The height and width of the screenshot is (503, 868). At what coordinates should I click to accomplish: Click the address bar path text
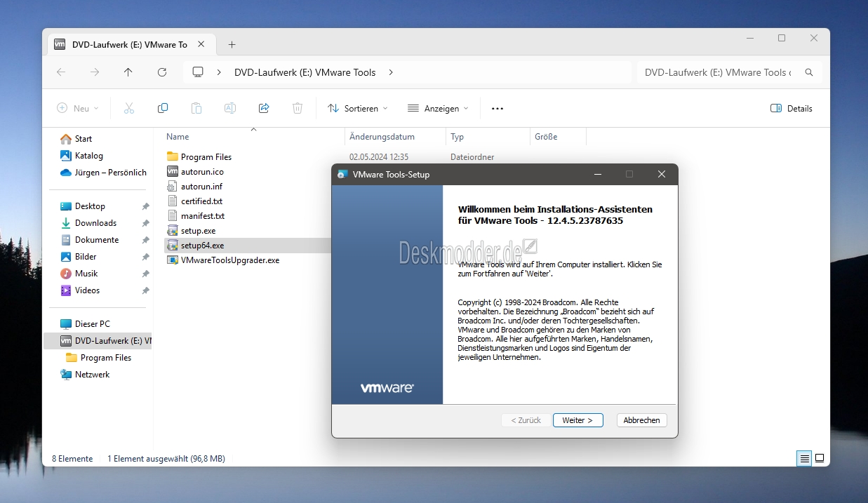(305, 72)
